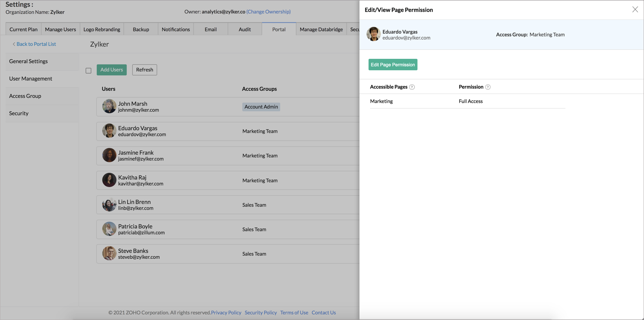The image size is (644, 320).
Task: Click the Account Admin badge
Action: point(261,107)
